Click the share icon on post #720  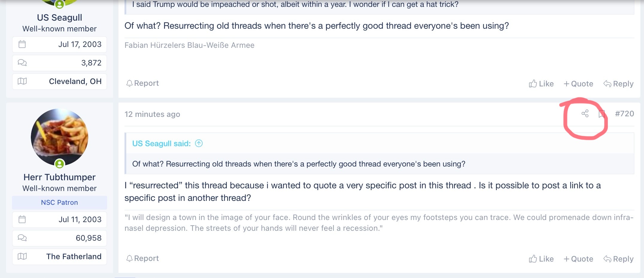click(585, 114)
